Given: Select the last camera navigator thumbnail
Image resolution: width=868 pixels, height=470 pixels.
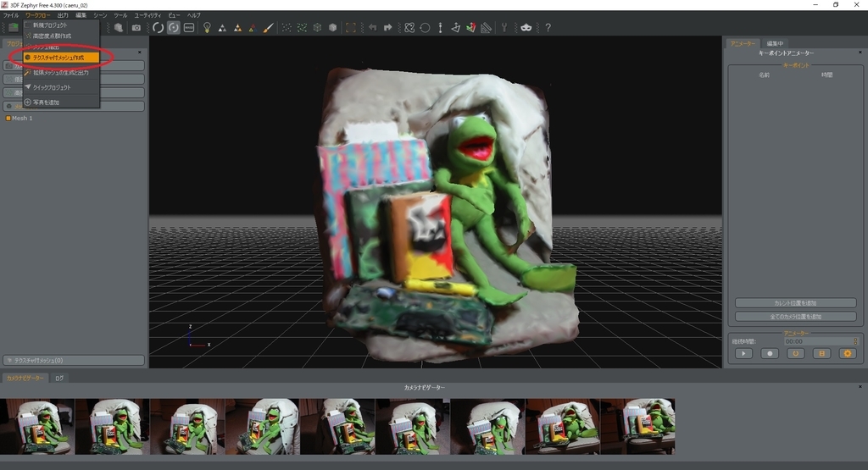Looking at the screenshot, I should (x=637, y=427).
